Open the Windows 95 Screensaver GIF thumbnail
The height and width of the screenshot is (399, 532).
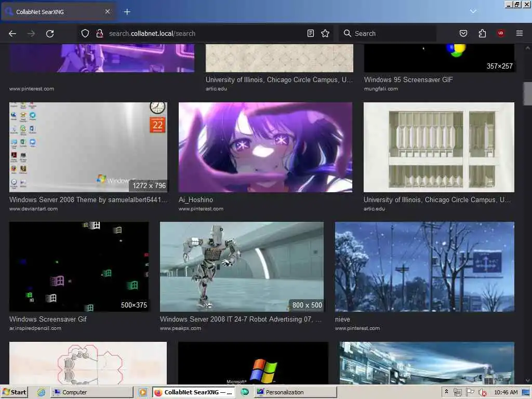439,58
